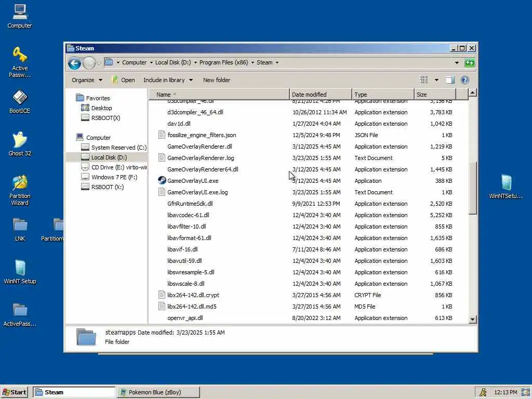Select the GameOverlayRenderer.log document icon
Screen dimensions: 532x399
click(162, 158)
